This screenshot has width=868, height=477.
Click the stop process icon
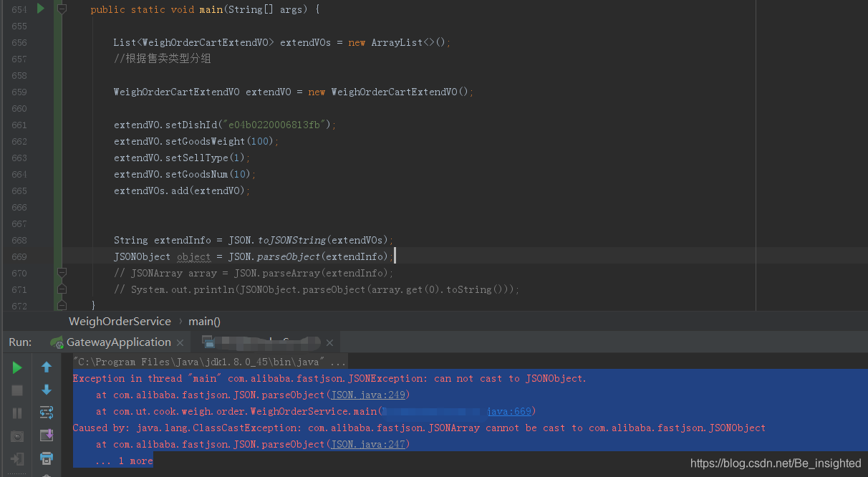[16, 390]
